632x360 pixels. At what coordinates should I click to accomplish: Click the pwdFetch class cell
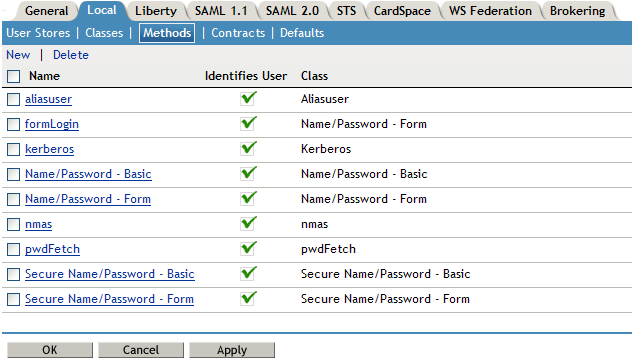point(328,249)
